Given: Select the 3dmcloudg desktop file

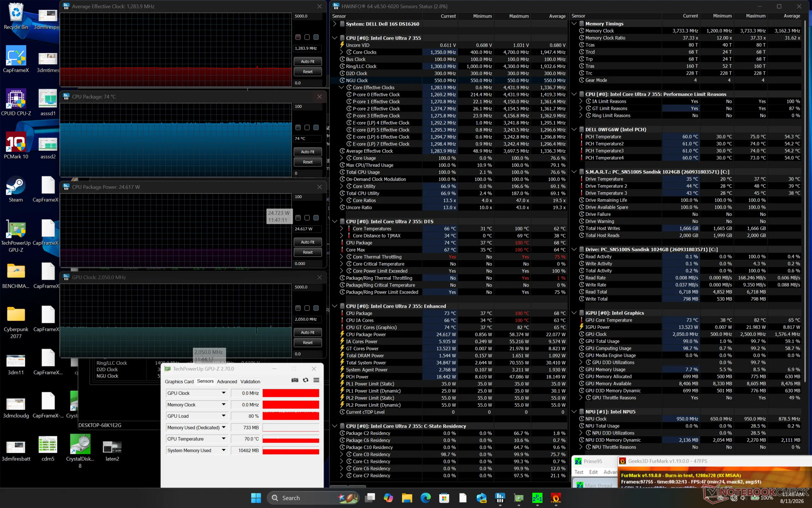Looking at the screenshot, I should coord(16,408).
